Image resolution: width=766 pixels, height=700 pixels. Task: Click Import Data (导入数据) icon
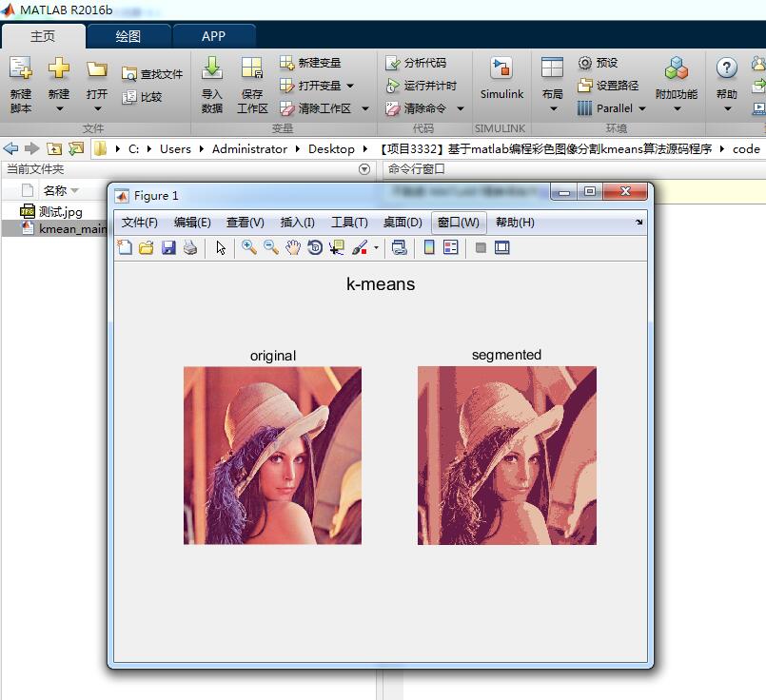pos(211,68)
